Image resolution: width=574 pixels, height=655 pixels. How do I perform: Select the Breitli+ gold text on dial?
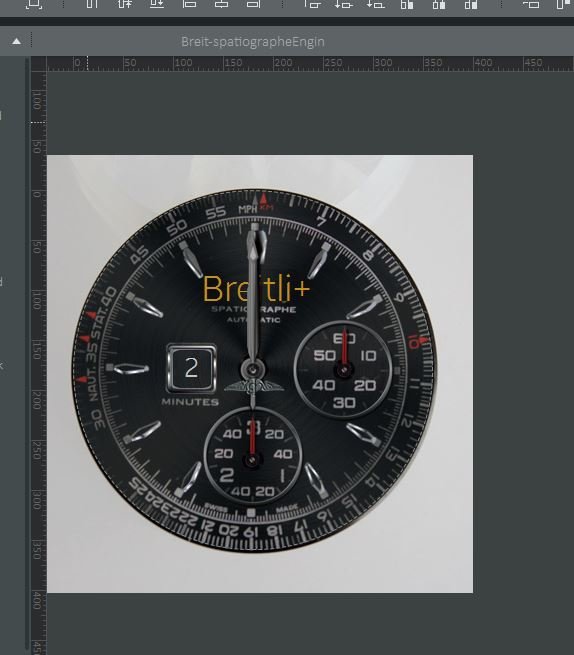point(257,289)
